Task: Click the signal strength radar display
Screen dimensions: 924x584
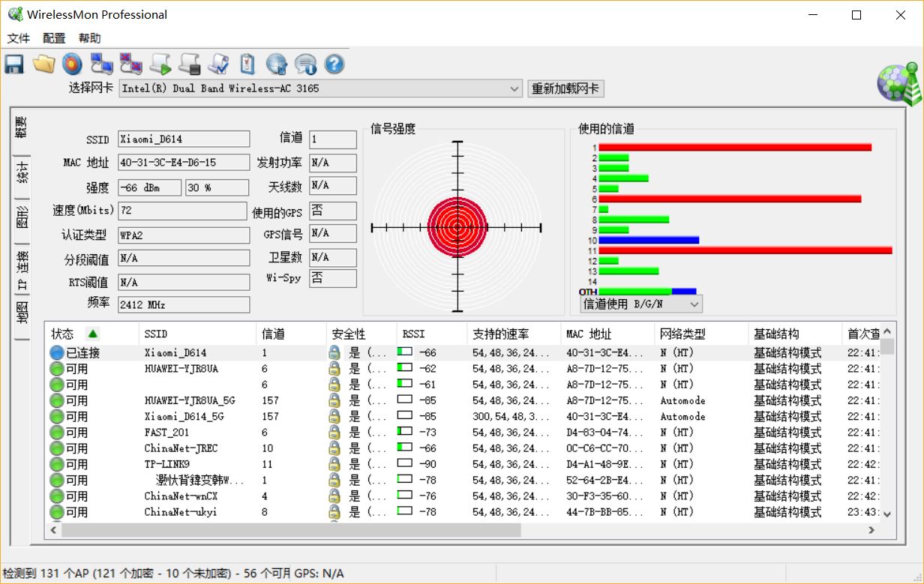Action: [457, 227]
